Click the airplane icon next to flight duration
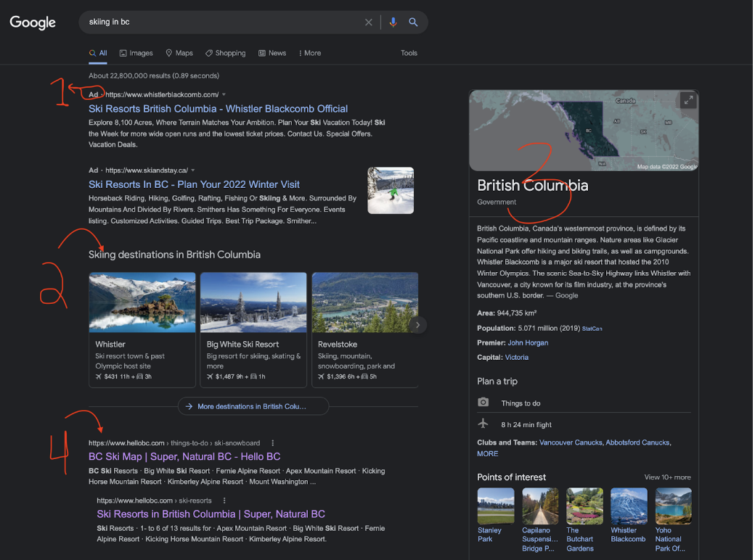 point(483,424)
